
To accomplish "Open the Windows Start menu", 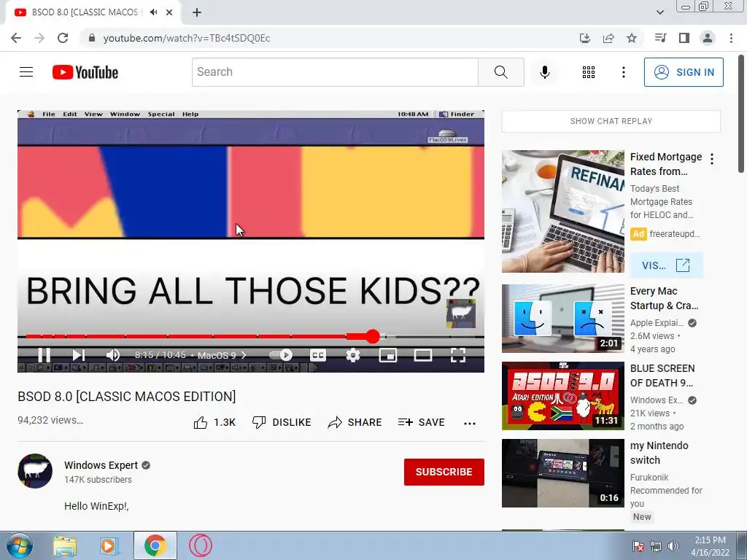I will coord(20,545).
